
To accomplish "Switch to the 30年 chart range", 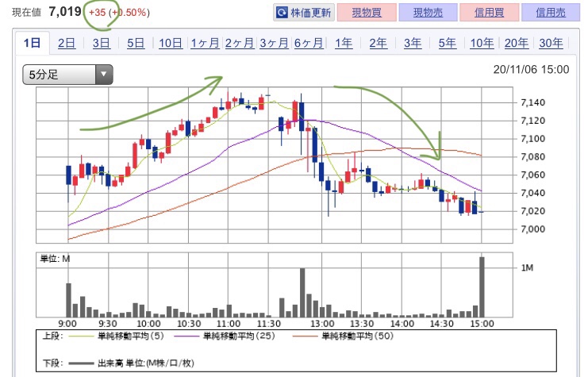I will pyautogui.click(x=551, y=43).
